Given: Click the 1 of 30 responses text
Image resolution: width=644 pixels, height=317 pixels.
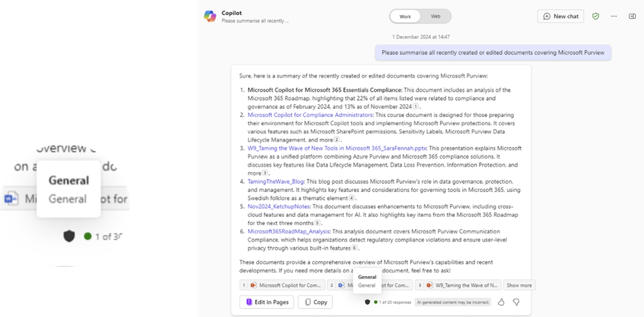Looking at the screenshot, I should point(395,302).
